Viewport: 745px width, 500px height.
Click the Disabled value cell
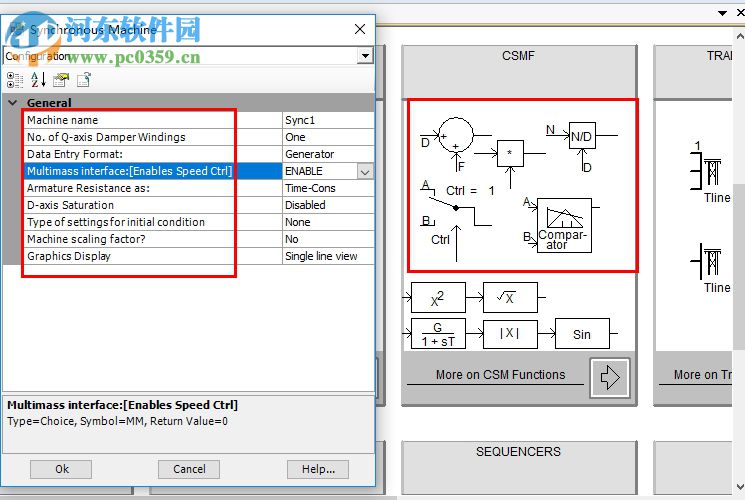[x=328, y=205]
